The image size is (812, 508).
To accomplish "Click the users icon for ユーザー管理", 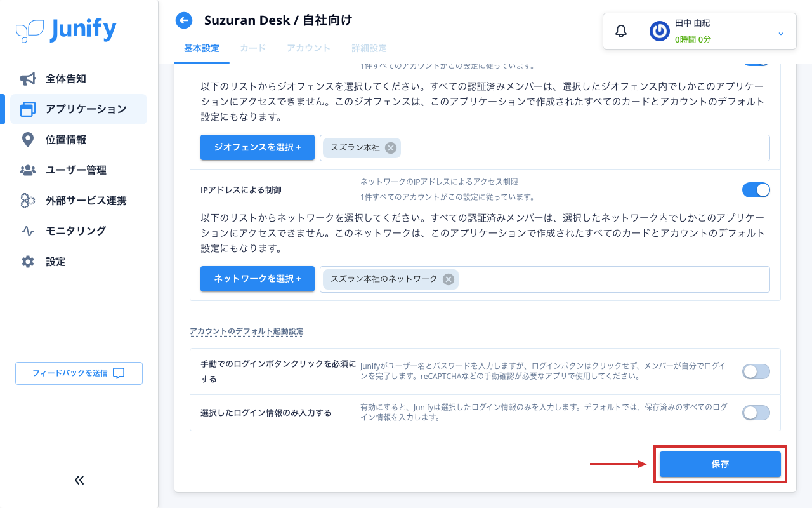I will (x=27, y=170).
